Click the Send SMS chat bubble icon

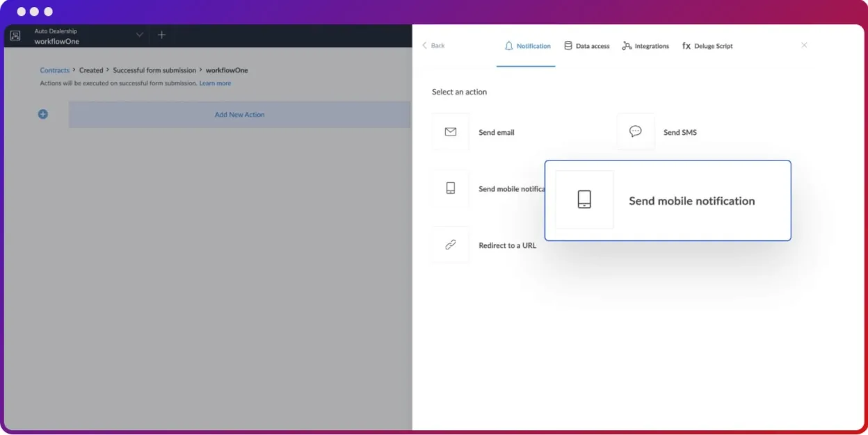[635, 131]
